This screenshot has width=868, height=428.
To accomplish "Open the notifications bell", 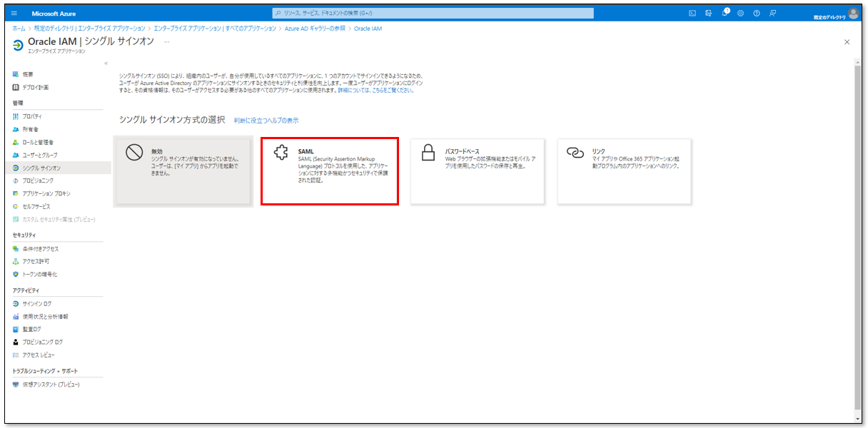I will (x=725, y=14).
